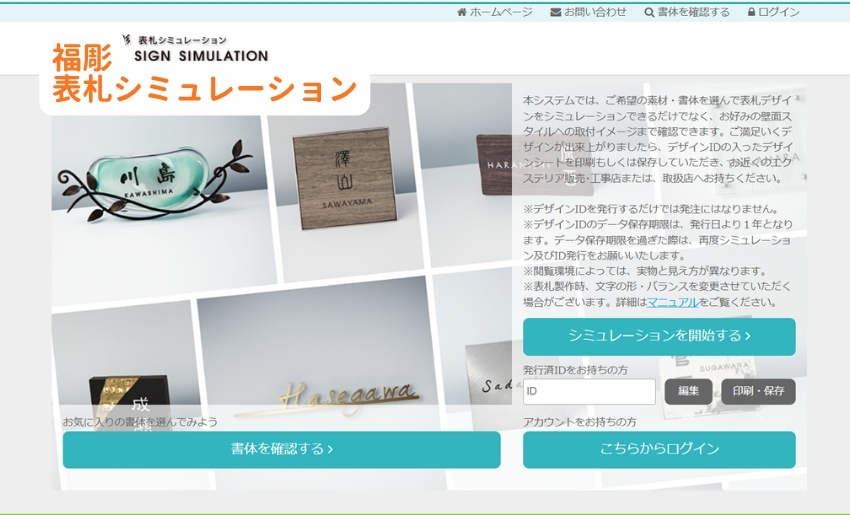Viewport: 850px width, 515px height.
Task: Click the envelope icon beside お問い合わせ
Action: (x=555, y=12)
